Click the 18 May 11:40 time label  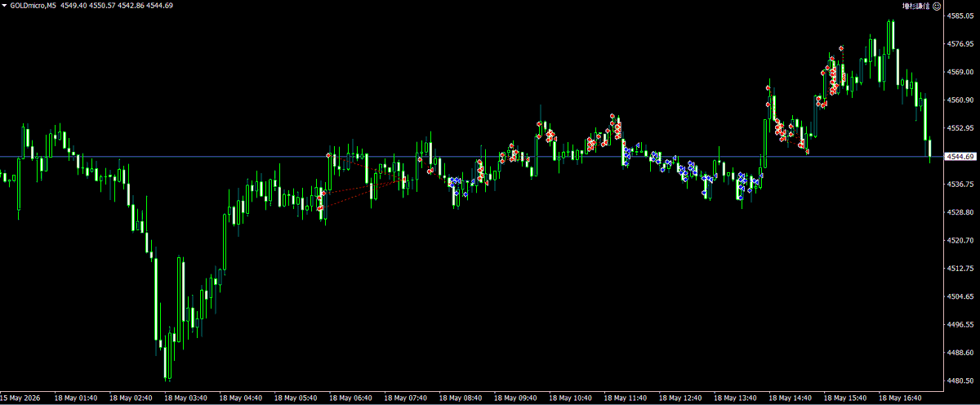point(626,398)
